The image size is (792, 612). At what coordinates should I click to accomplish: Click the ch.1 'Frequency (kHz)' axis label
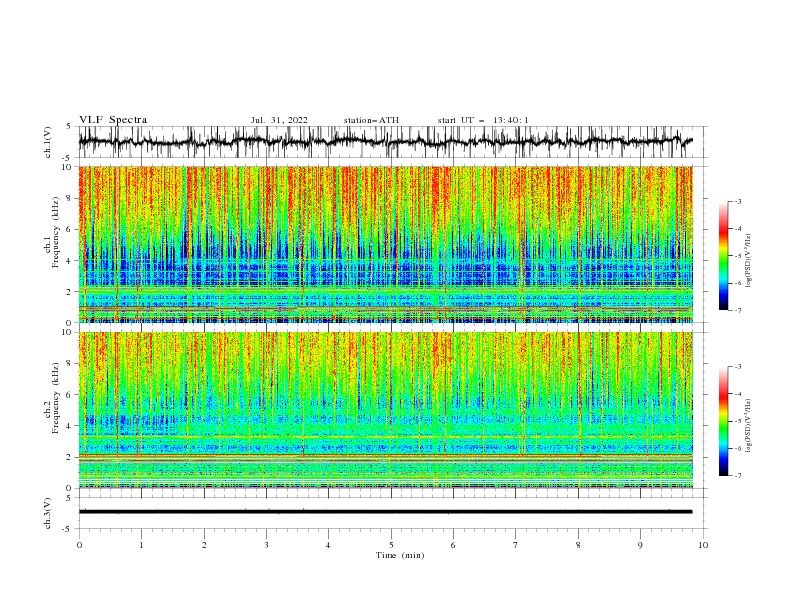(x=56, y=232)
